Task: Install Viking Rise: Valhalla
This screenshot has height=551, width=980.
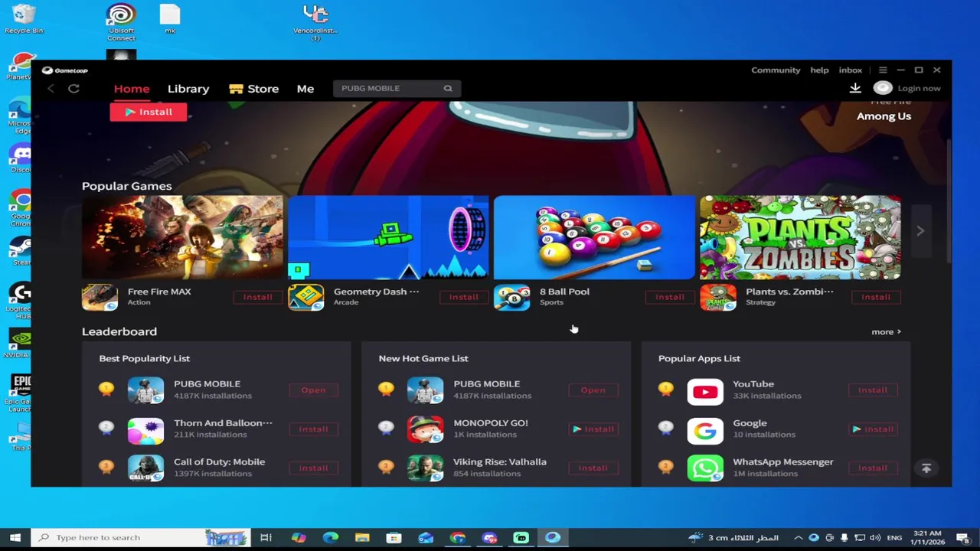Action: click(x=593, y=468)
